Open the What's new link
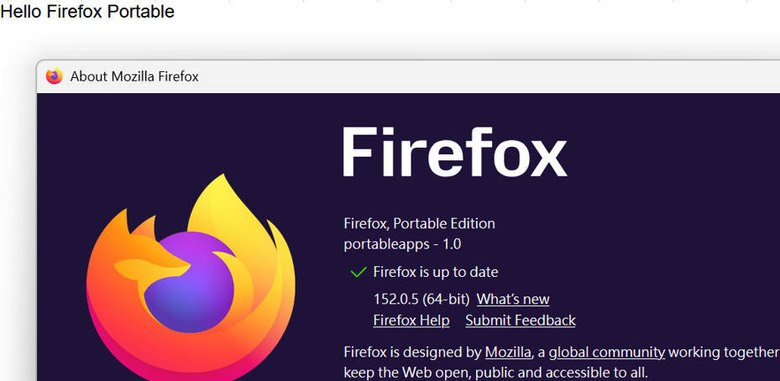780x381 pixels. coord(513,299)
